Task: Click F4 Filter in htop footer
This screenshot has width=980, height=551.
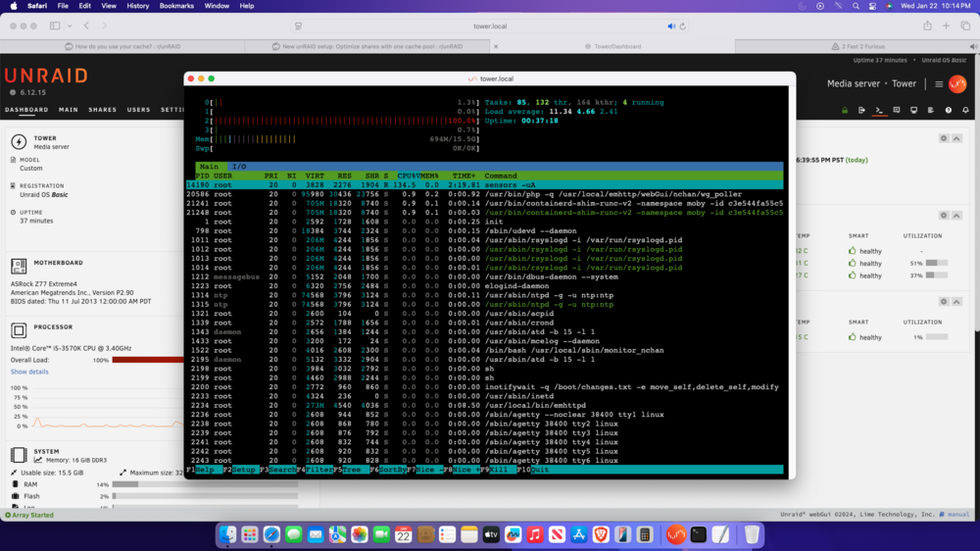Action: (x=315, y=470)
